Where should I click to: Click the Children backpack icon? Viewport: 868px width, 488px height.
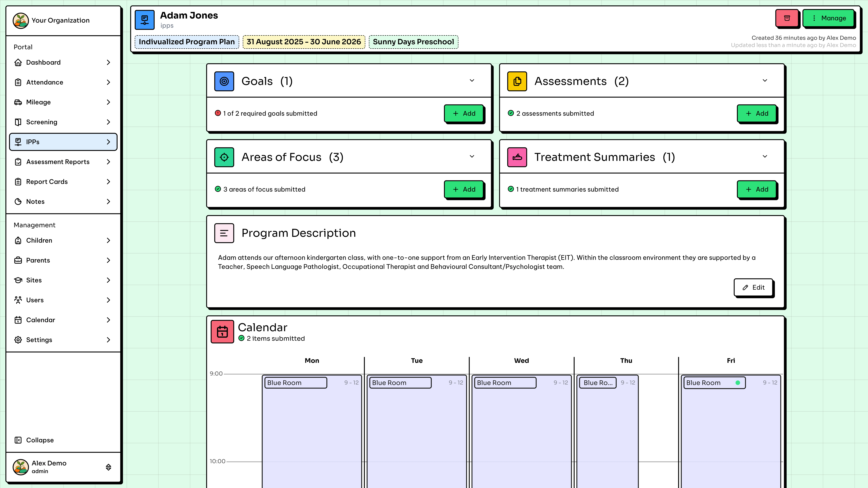click(x=18, y=240)
